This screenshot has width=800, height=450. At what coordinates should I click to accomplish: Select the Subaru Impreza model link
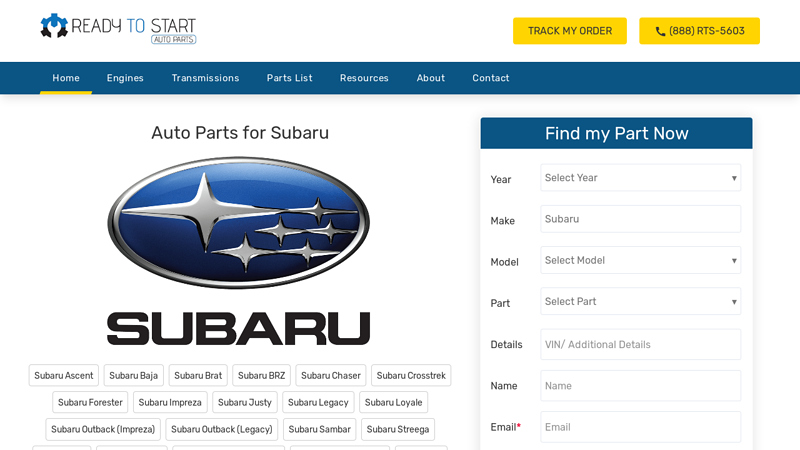click(170, 403)
